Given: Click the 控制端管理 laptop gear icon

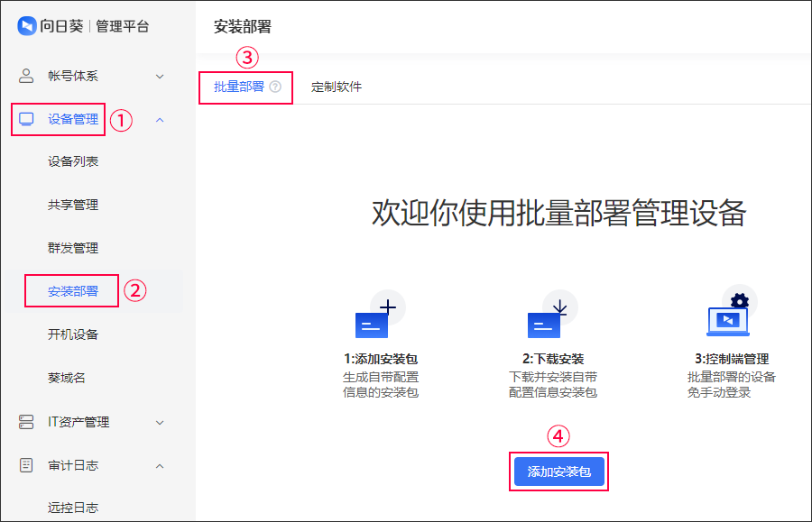Looking at the screenshot, I should [732, 310].
